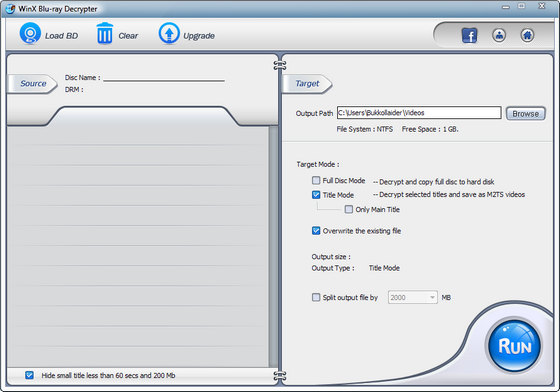
Task: Select the Source tab label
Action: coord(33,84)
